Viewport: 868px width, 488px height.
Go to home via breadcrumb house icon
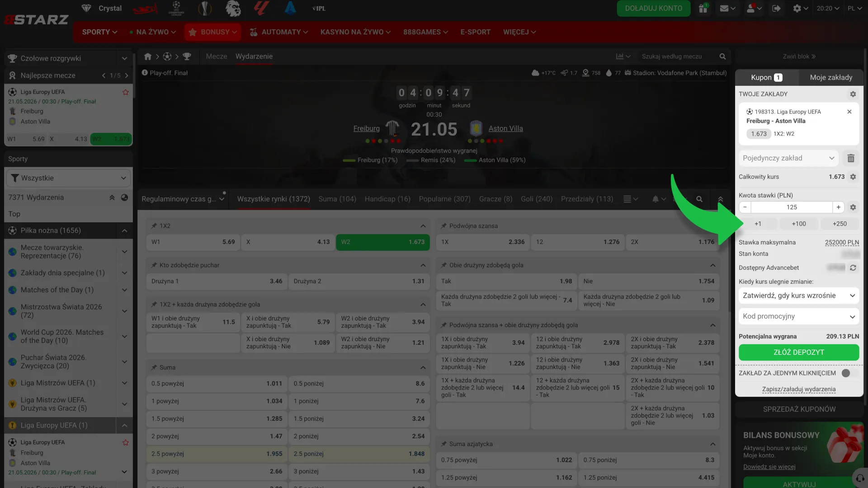(148, 56)
